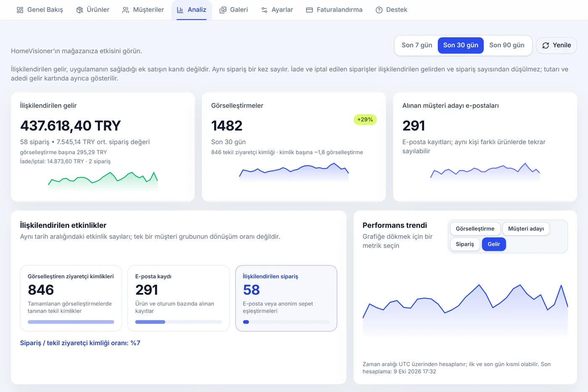Click the Müşteriler people icon
Viewport: 588px width, 392px height.
(126, 10)
